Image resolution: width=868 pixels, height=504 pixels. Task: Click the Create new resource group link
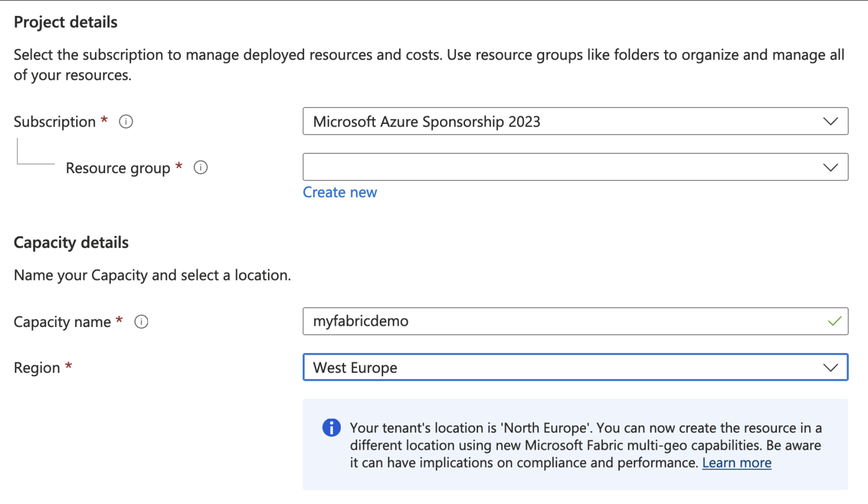pos(340,192)
